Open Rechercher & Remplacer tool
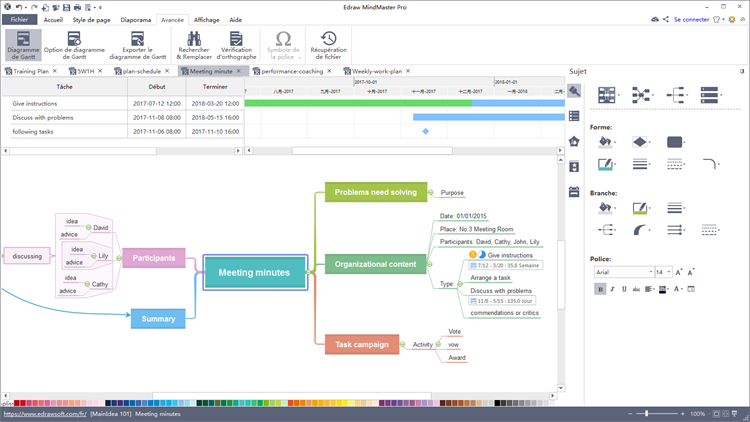Image resolution: width=750 pixels, height=422 pixels. 194,45
